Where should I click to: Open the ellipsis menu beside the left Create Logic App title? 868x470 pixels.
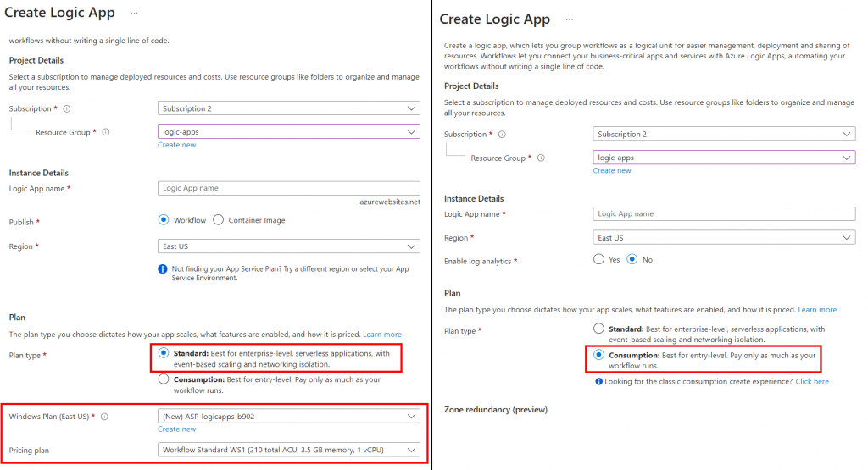[x=135, y=14]
